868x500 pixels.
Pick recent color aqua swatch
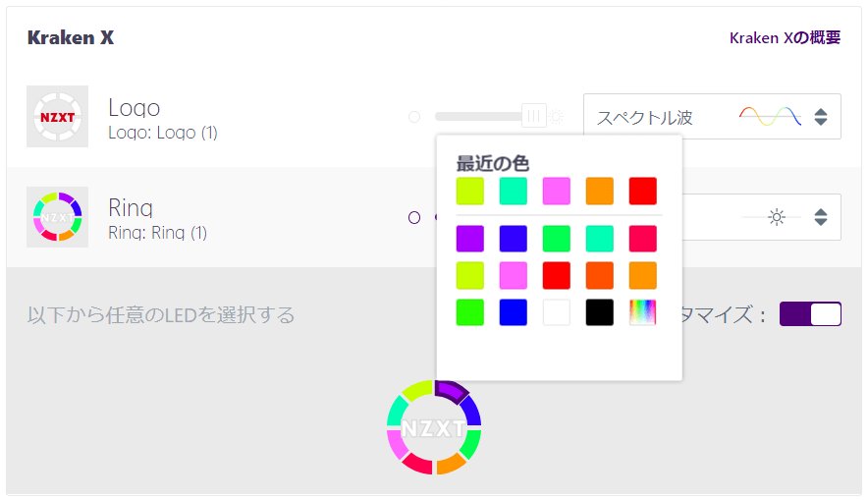coord(514,191)
